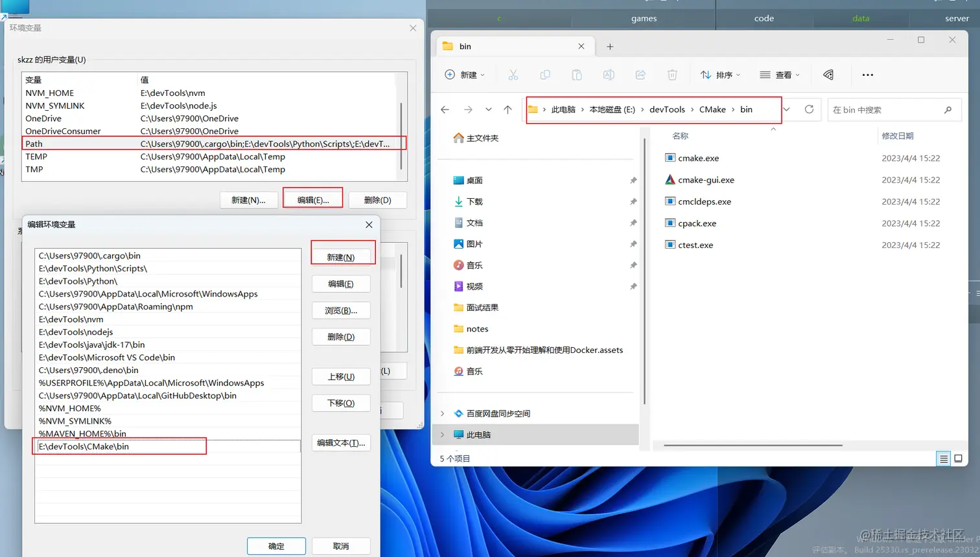This screenshot has height=557, width=980.
Task: Click the Share icon in Explorer toolbar
Action: [x=640, y=75]
